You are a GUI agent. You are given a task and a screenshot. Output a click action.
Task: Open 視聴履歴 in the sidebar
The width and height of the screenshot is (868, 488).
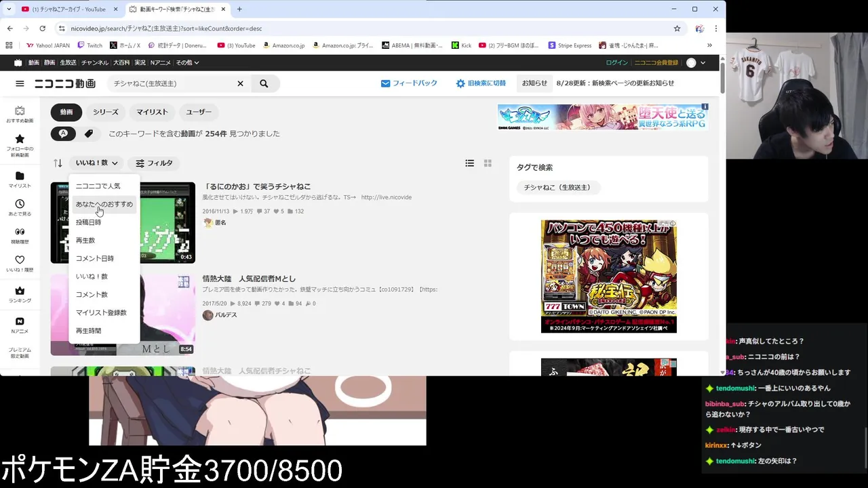[x=20, y=235]
